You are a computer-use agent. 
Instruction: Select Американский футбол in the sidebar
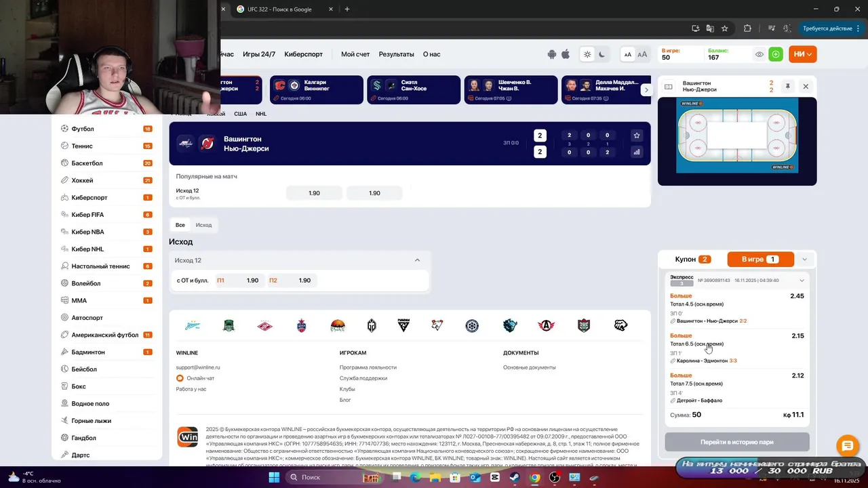point(106,335)
